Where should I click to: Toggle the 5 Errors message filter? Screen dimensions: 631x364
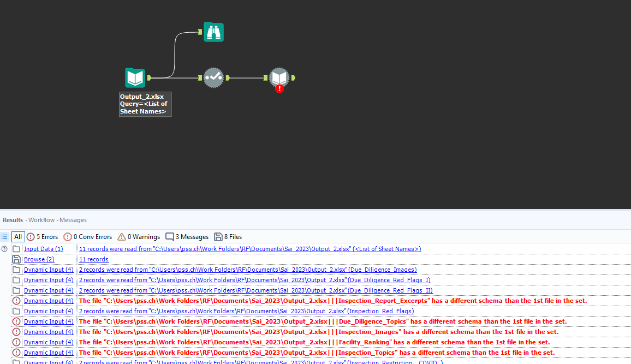[x=42, y=237]
